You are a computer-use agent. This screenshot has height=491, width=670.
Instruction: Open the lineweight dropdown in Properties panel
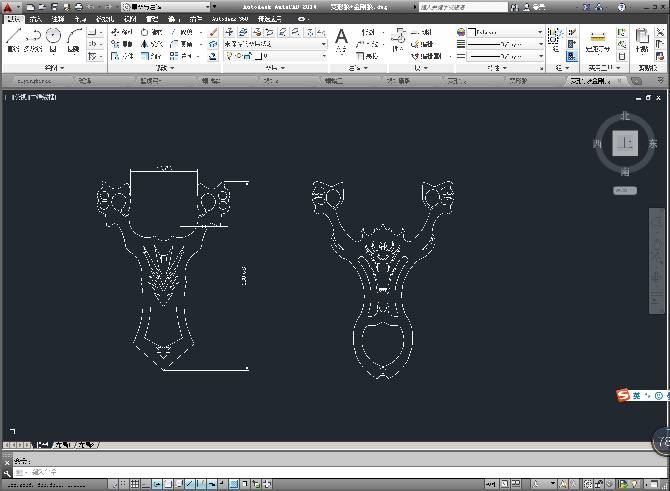point(505,44)
